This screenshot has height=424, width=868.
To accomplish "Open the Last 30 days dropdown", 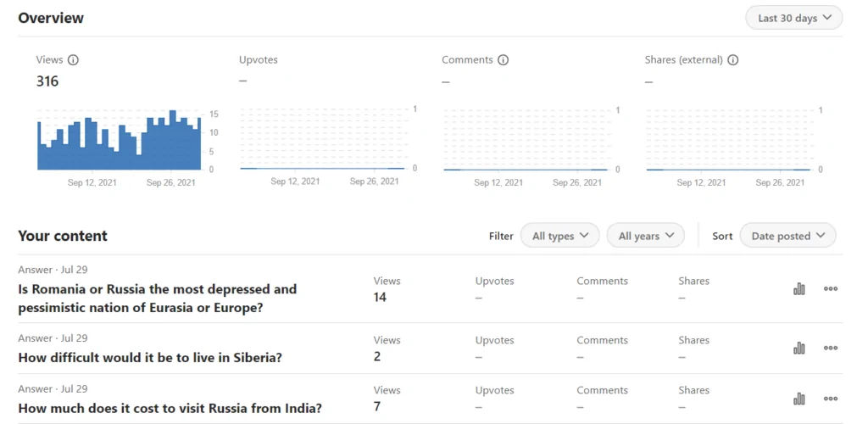I will (x=793, y=18).
